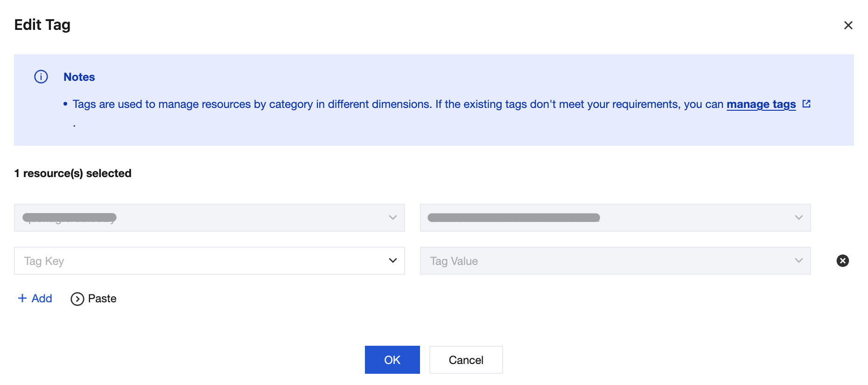Open the Tag Value dropdown
This screenshot has height=385, width=868.
click(x=615, y=261)
